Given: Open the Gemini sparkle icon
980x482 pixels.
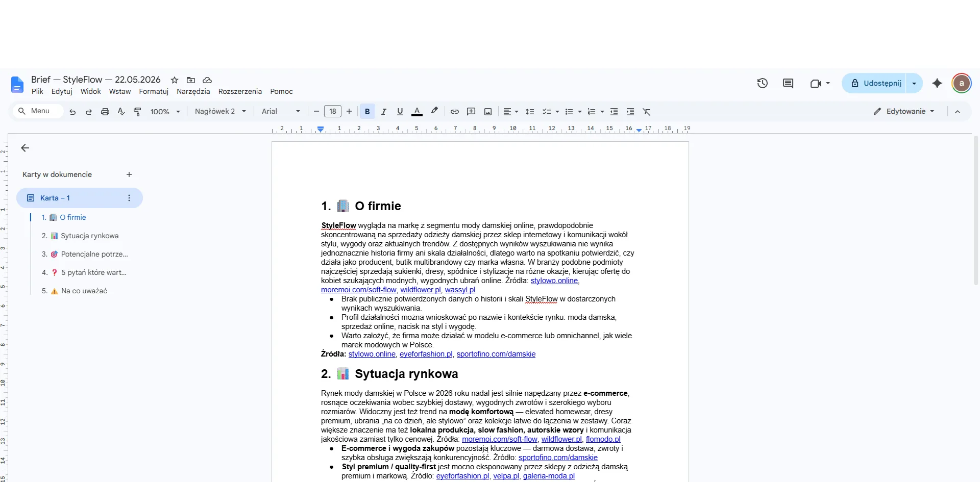Looking at the screenshot, I should [x=937, y=83].
